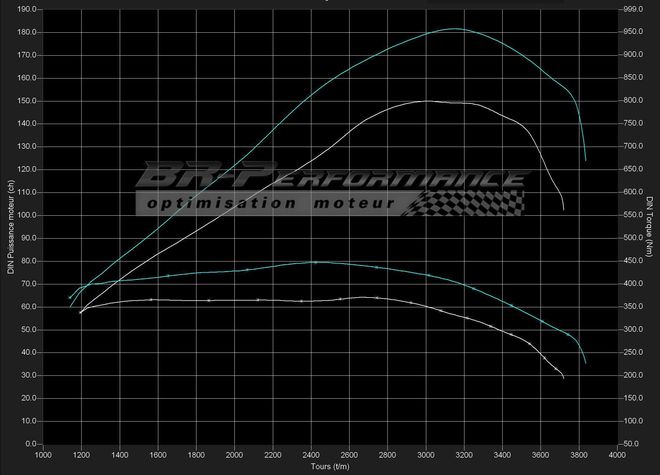
Task: Click the 2400 rpm tick label
Action: click(x=311, y=454)
